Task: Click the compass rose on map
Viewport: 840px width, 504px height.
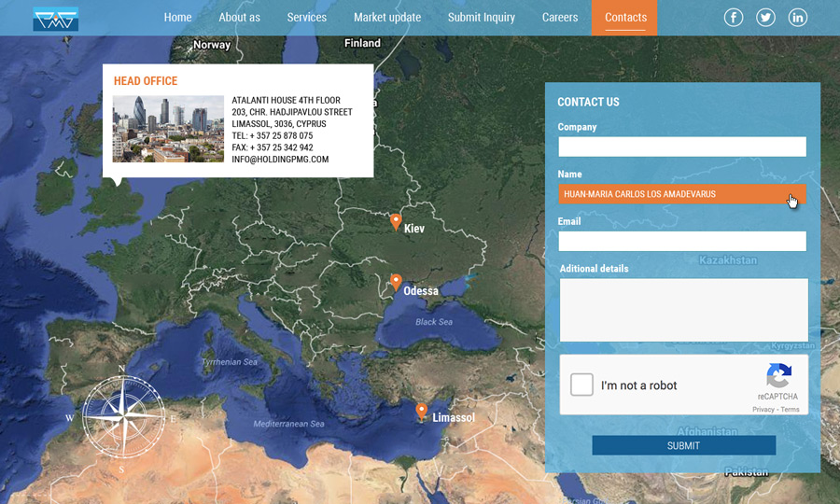Action: point(122,417)
